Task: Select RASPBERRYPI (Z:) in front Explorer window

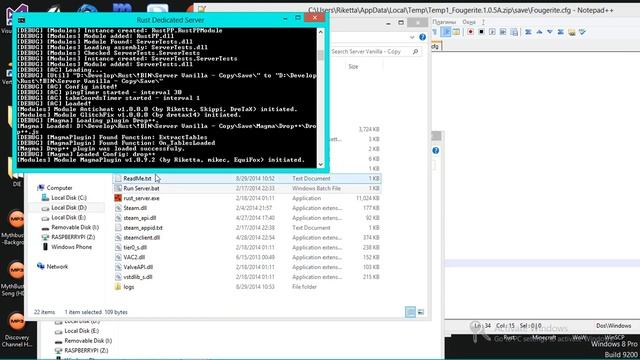Action: click(73, 237)
